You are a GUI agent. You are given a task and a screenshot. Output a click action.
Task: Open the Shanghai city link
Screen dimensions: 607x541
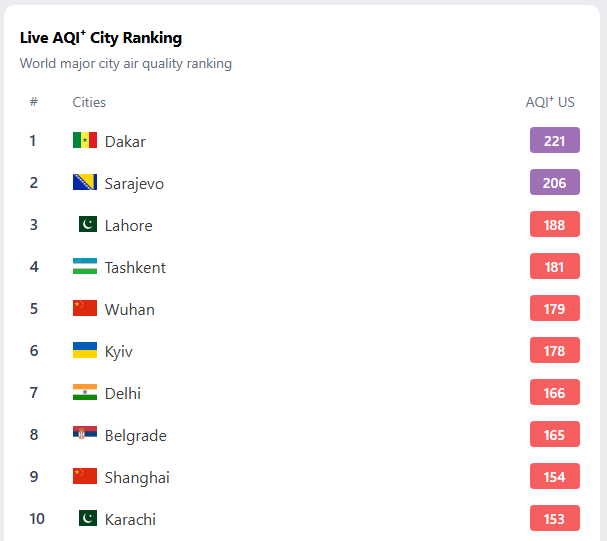(137, 478)
